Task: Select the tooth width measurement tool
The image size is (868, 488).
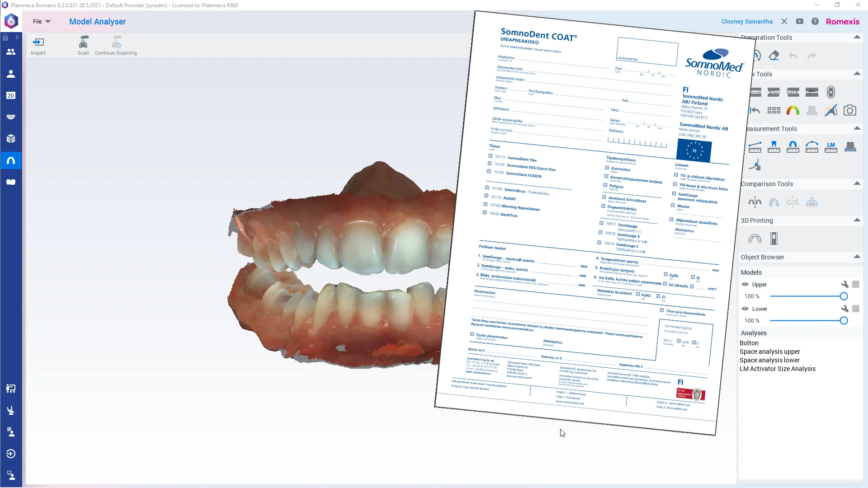Action: [x=774, y=147]
